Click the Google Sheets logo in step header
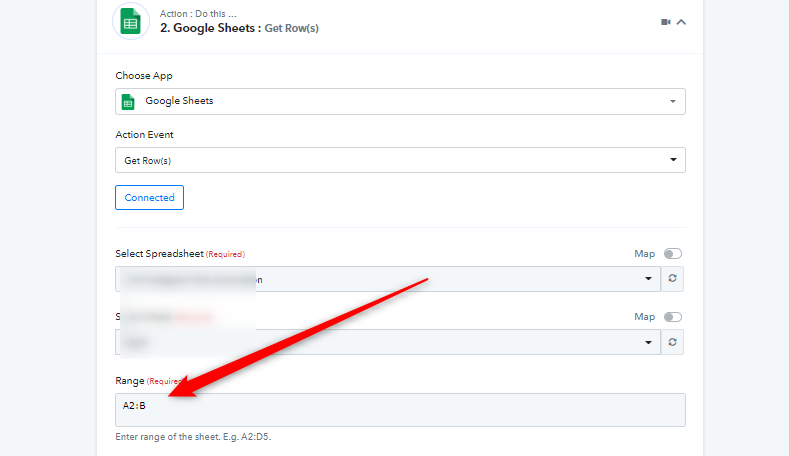This screenshot has height=456, width=789. coord(129,21)
